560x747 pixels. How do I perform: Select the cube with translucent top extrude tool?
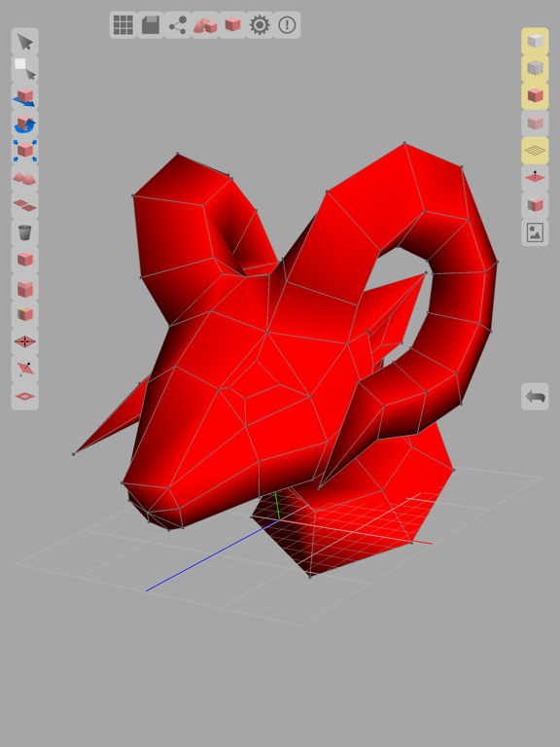[x=24, y=287]
